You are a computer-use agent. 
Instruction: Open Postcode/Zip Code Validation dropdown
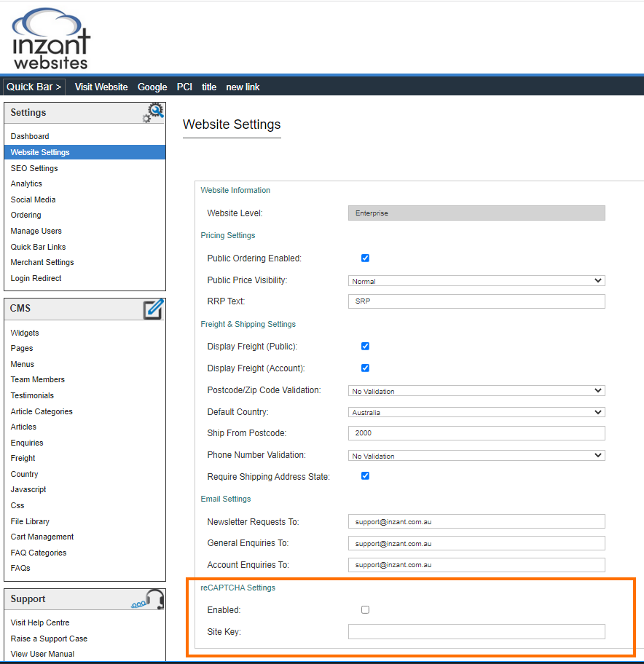[476, 390]
